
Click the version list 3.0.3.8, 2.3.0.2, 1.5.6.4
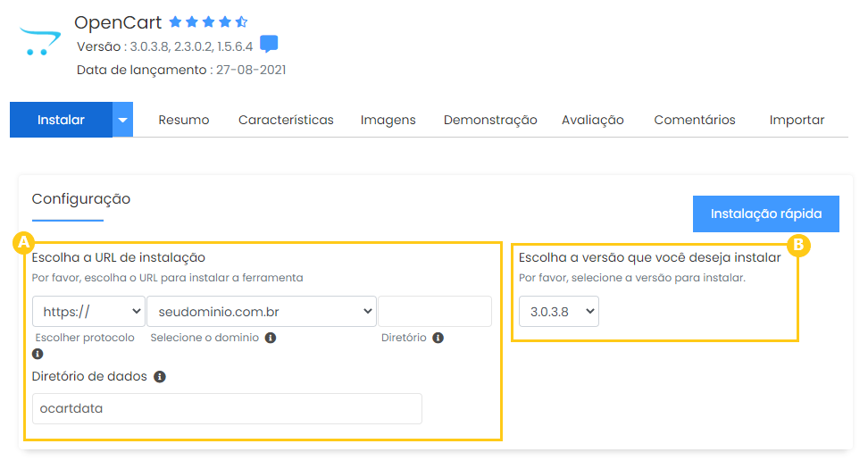coord(191,46)
